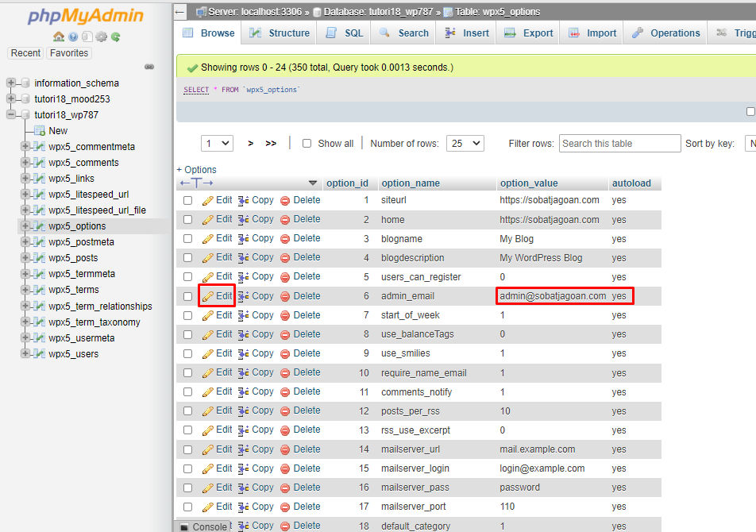Select the checkbox for use_balanceTags row
Viewport: 756px width, 532px height.
click(188, 334)
